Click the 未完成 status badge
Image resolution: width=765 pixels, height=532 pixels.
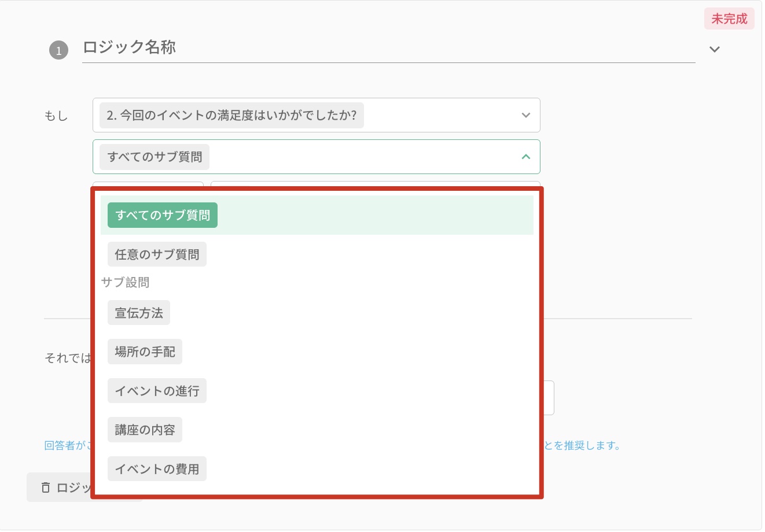(729, 19)
